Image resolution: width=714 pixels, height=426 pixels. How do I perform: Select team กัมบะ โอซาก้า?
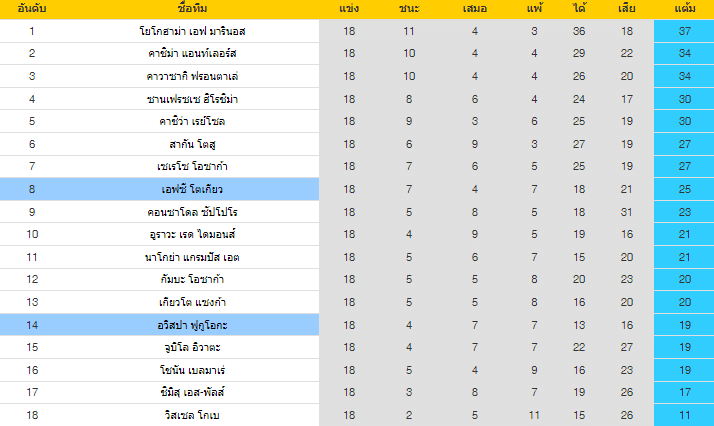pos(192,279)
